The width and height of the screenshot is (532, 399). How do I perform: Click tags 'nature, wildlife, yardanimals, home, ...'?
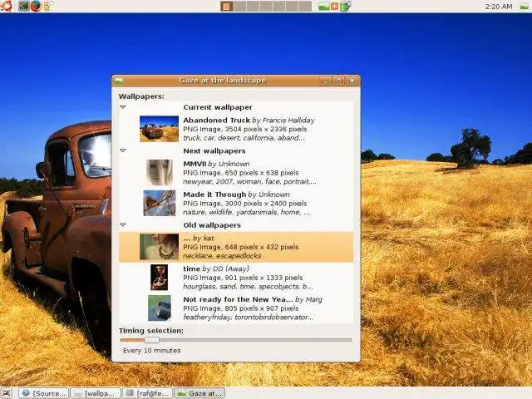coord(246,213)
